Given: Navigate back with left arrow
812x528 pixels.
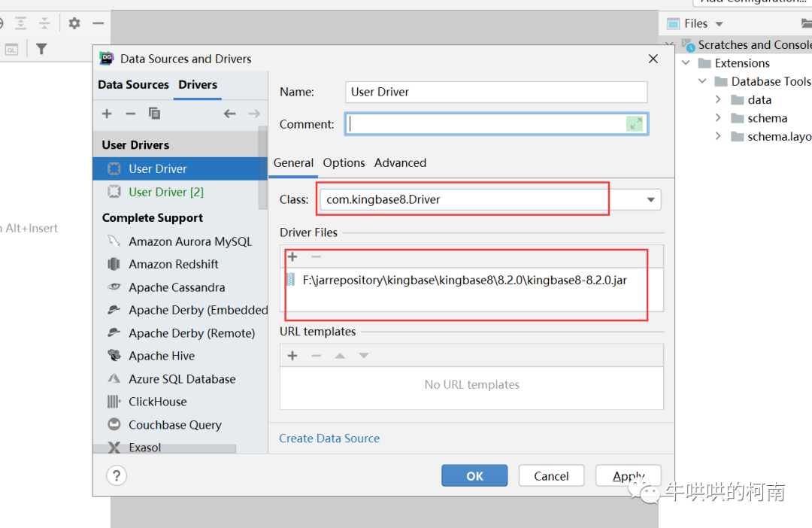Looking at the screenshot, I should [230, 114].
